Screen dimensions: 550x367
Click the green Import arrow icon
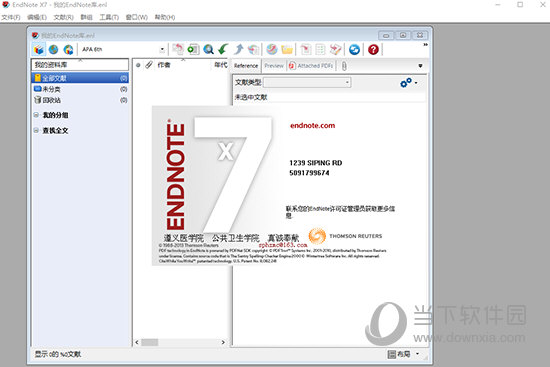pos(223,49)
